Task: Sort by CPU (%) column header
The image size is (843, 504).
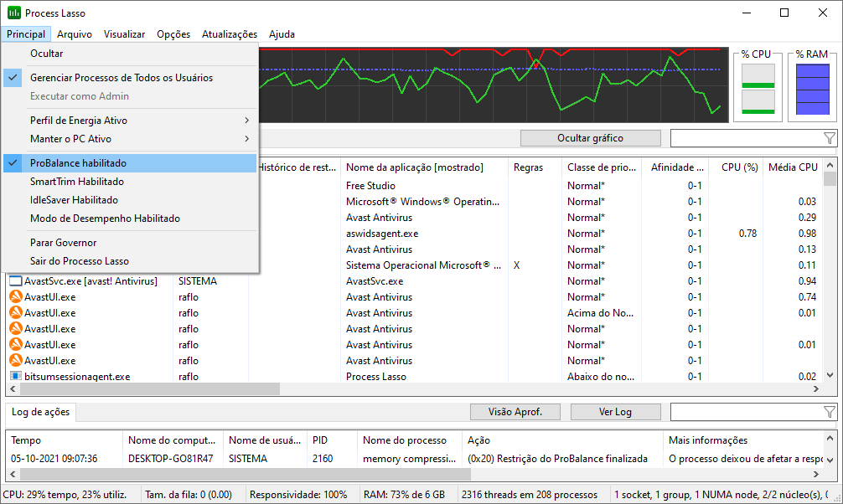Action: [736, 167]
